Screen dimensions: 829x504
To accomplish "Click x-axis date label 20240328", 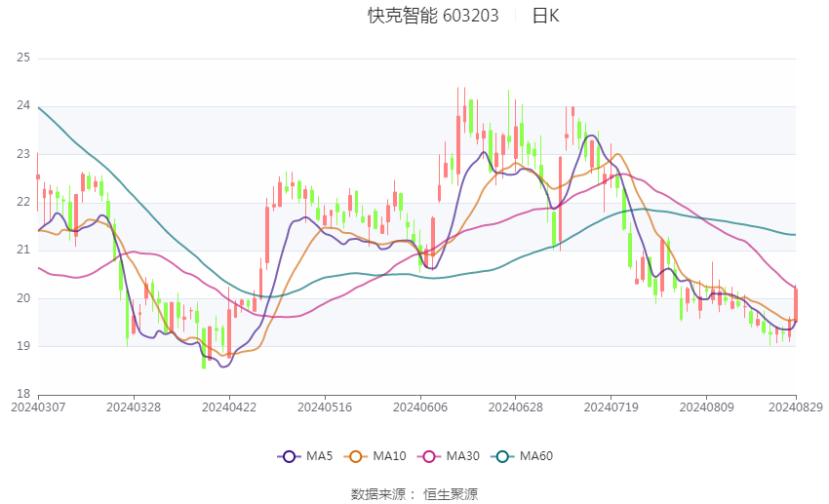I will pyautogui.click(x=134, y=407).
